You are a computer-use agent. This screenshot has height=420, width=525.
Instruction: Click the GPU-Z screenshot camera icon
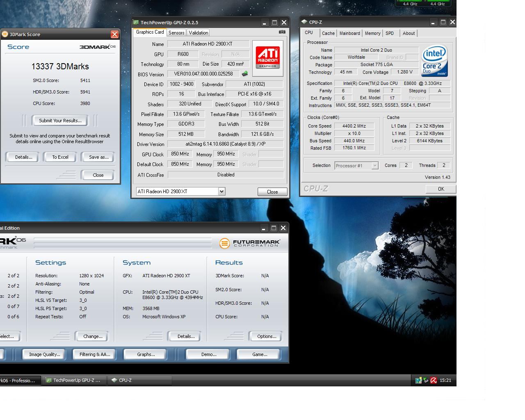[282, 32]
